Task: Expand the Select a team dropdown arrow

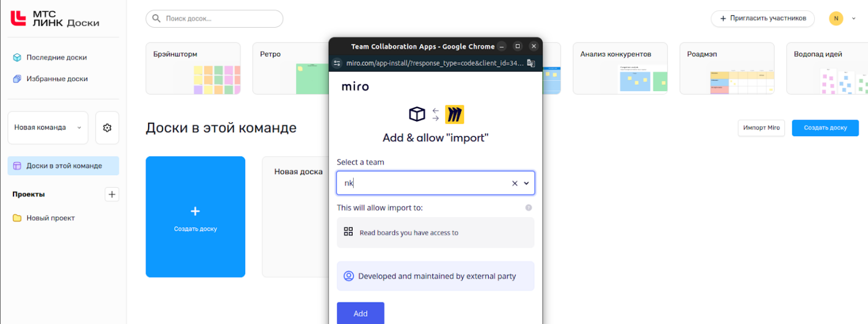Action: tap(527, 183)
